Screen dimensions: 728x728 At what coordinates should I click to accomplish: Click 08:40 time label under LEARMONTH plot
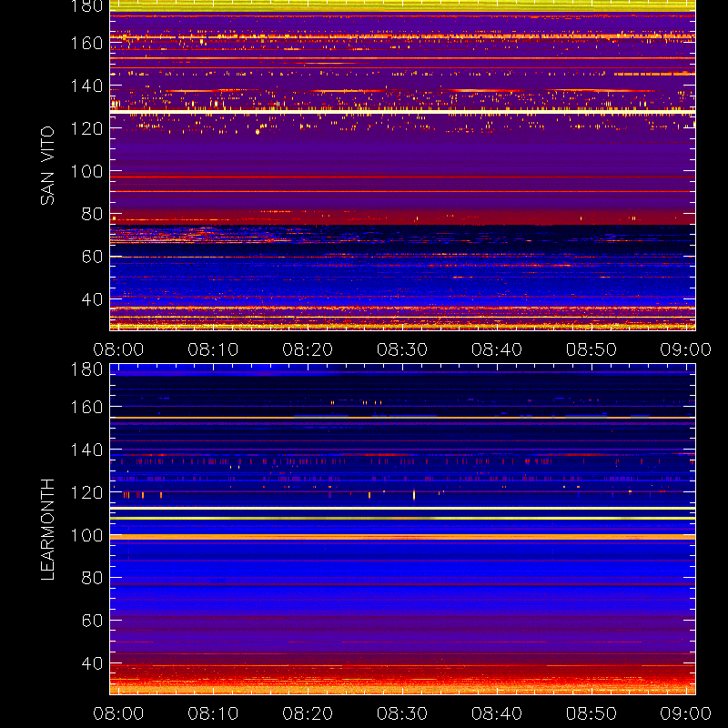(497, 713)
